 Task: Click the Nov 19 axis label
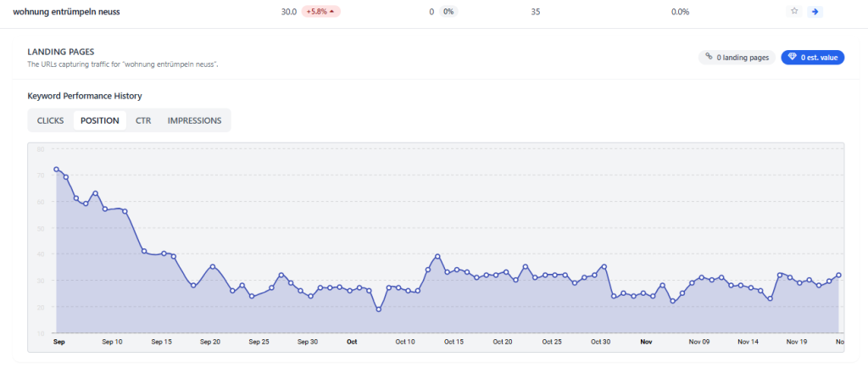[797, 343]
